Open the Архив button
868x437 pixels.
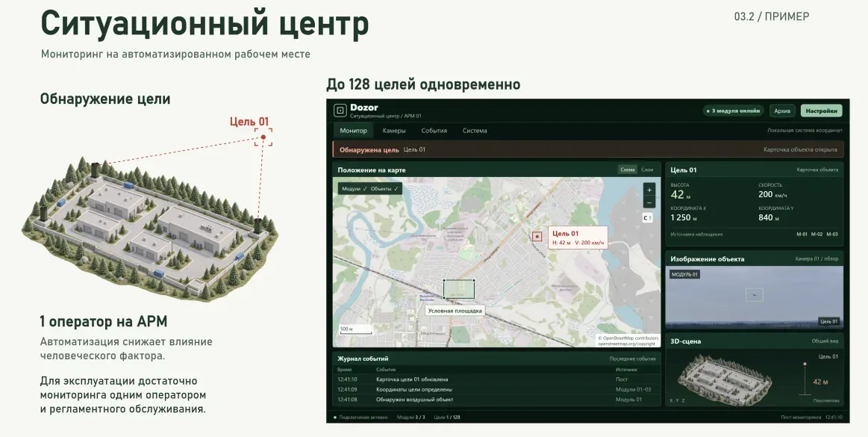(782, 111)
